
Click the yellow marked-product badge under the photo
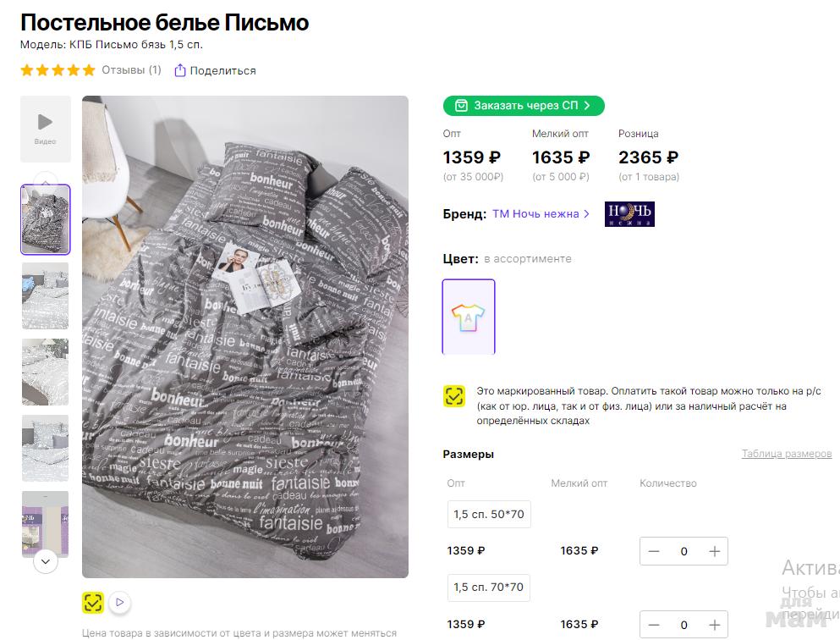click(93, 602)
